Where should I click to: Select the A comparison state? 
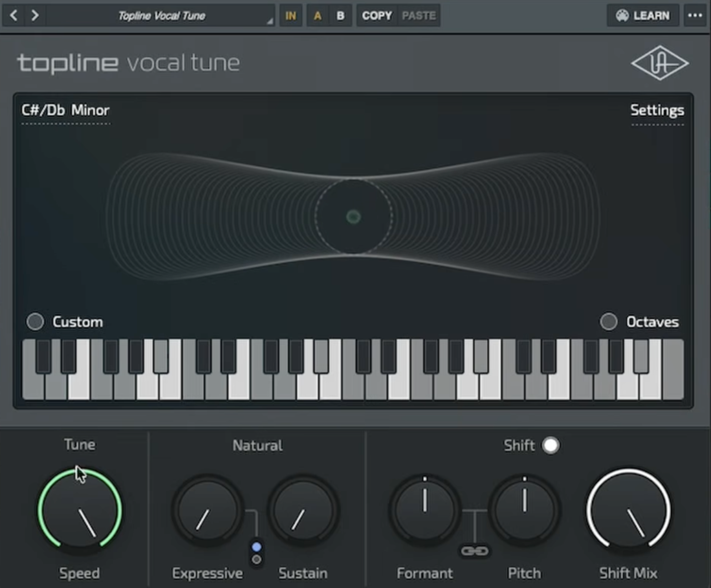pyautogui.click(x=317, y=16)
